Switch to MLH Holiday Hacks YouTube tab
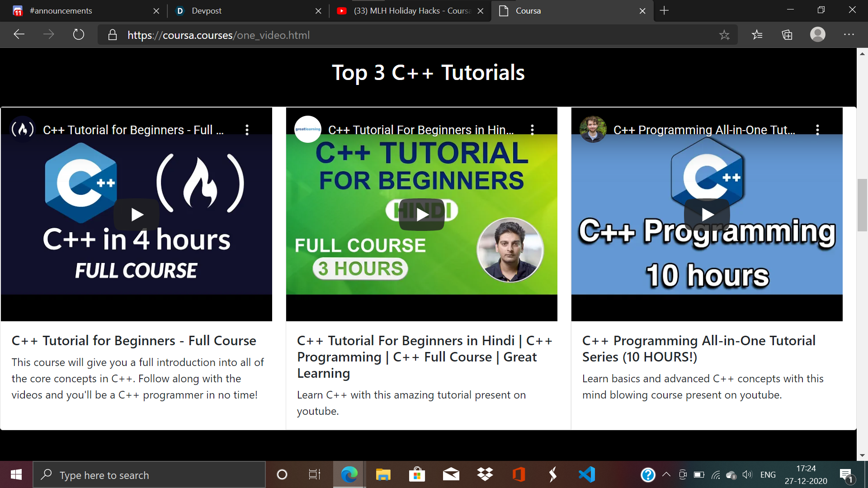 [x=407, y=11]
